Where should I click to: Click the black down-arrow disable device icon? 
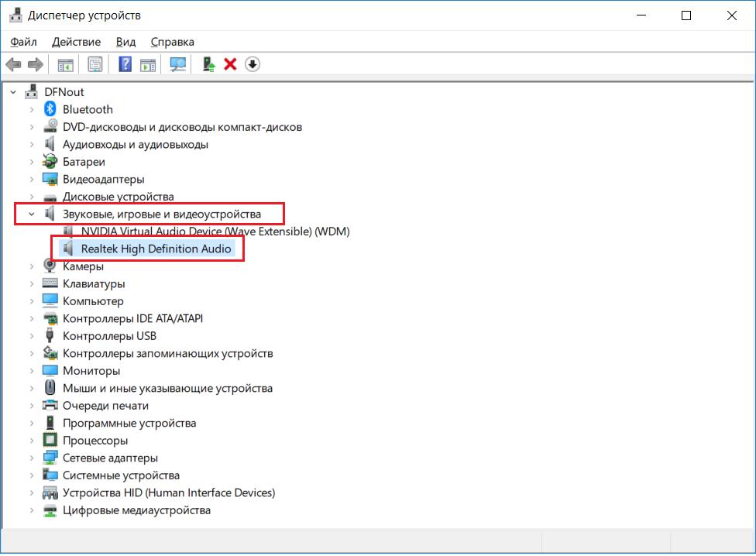point(253,64)
